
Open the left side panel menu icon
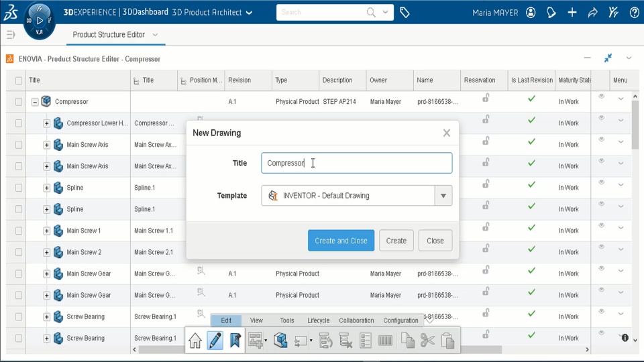(x=11, y=35)
